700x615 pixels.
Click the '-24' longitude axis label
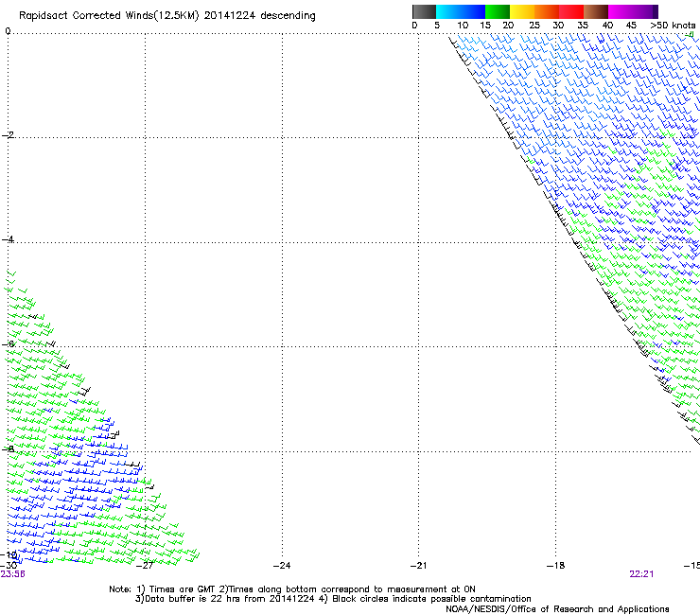[282, 566]
